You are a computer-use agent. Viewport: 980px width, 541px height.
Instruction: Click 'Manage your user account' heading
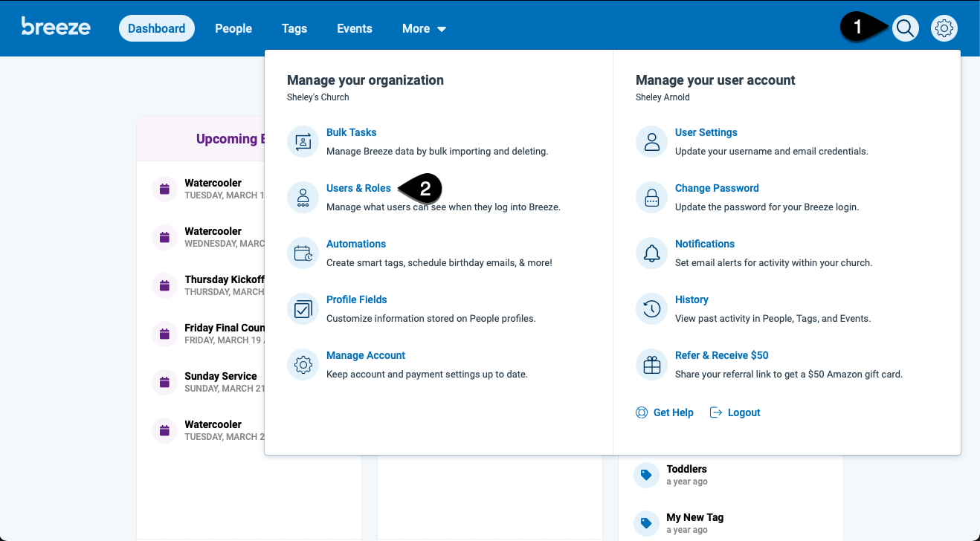tap(715, 80)
